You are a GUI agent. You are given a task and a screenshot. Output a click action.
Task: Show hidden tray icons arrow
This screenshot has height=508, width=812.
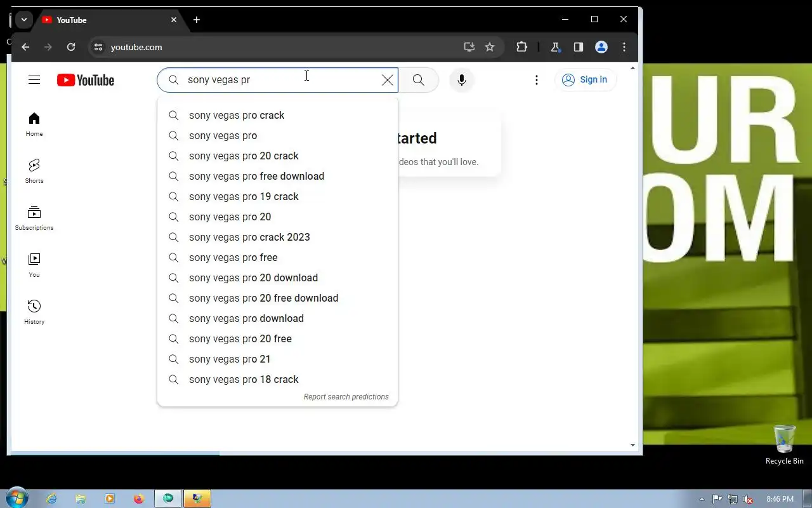pos(702,499)
